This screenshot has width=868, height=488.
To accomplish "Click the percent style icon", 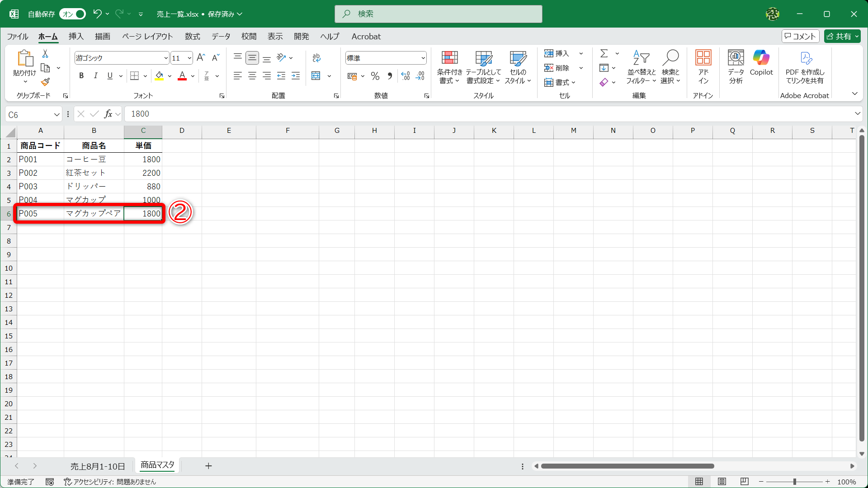I will [x=375, y=76].
